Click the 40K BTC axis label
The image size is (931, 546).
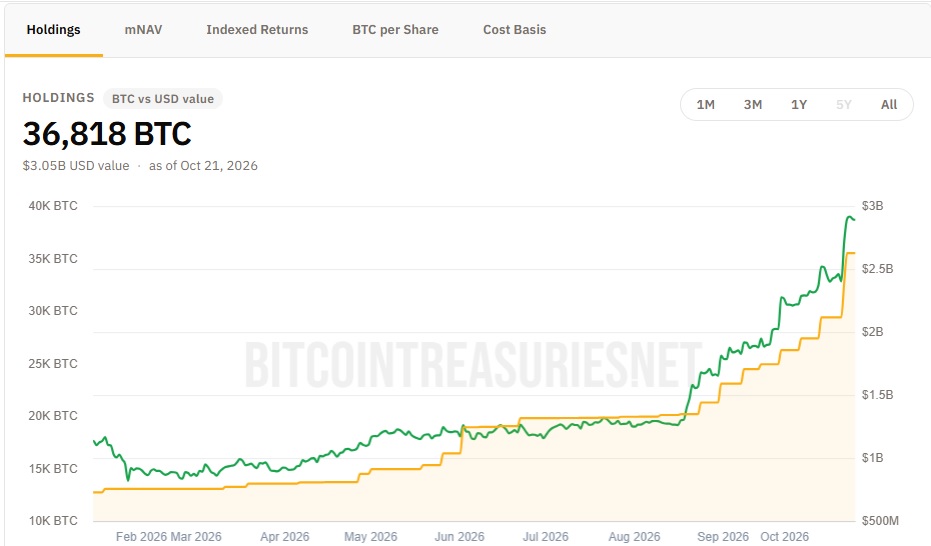[x=53, y=206]
